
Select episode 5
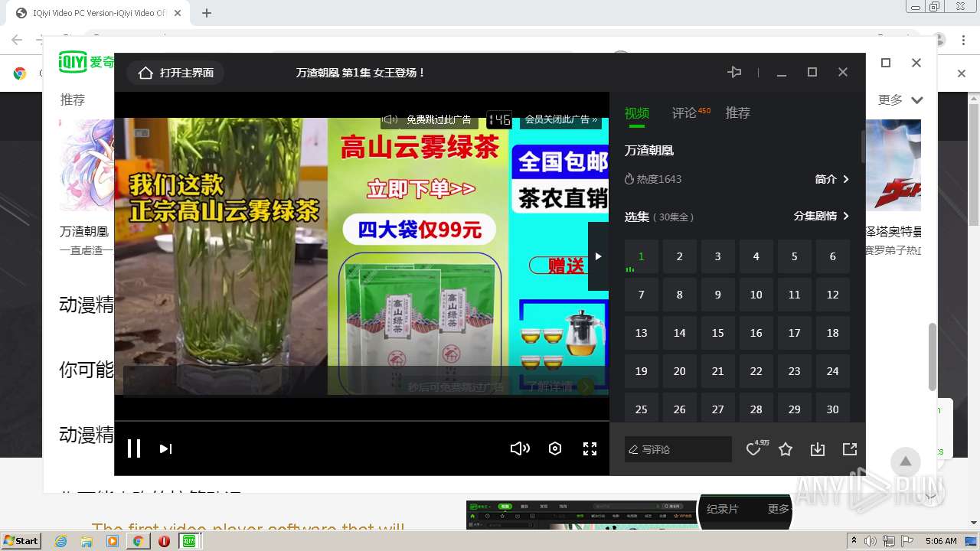tap(795, 256)
